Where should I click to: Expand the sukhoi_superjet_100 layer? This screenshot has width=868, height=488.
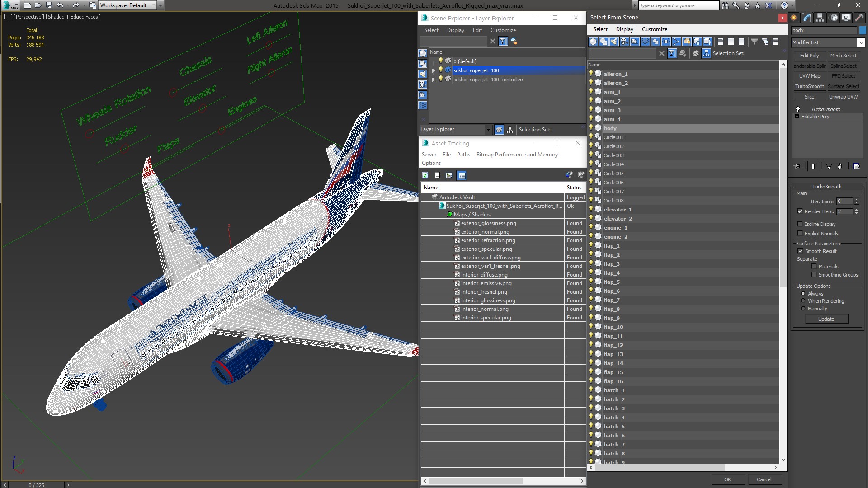click(x=433, y=70)
